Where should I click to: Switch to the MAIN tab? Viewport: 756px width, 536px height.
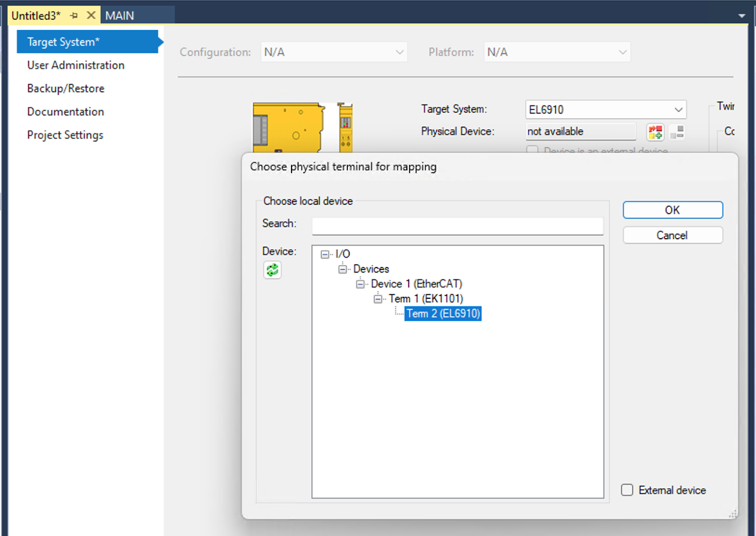click(x=120, y=16)
